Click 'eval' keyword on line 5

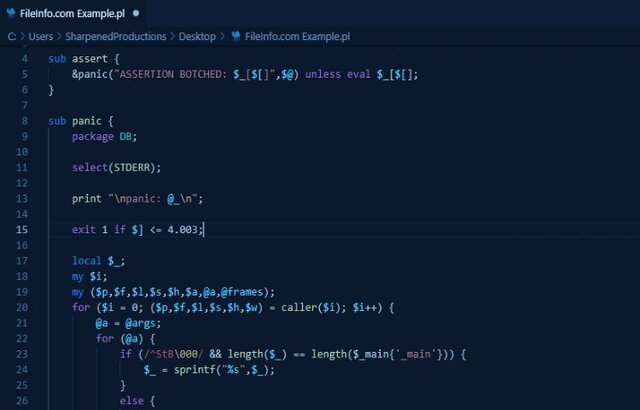358,74
